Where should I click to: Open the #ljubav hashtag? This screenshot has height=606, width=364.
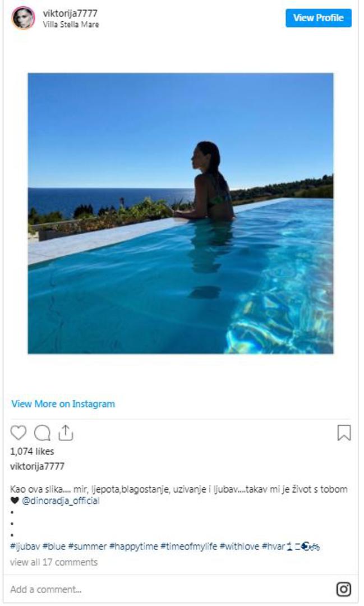point(25,547)
